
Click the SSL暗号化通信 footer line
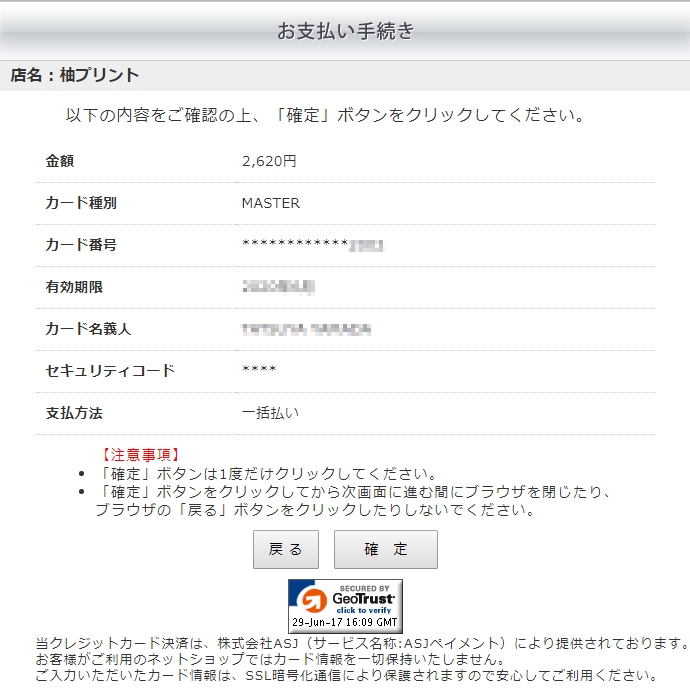[345, 676]
